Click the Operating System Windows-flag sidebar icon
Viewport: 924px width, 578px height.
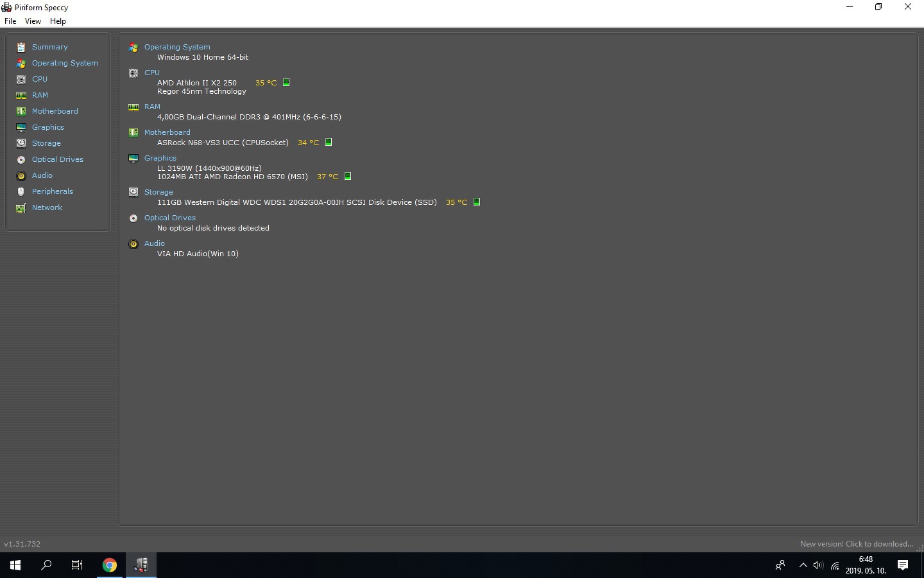click(x=21, y=63)
